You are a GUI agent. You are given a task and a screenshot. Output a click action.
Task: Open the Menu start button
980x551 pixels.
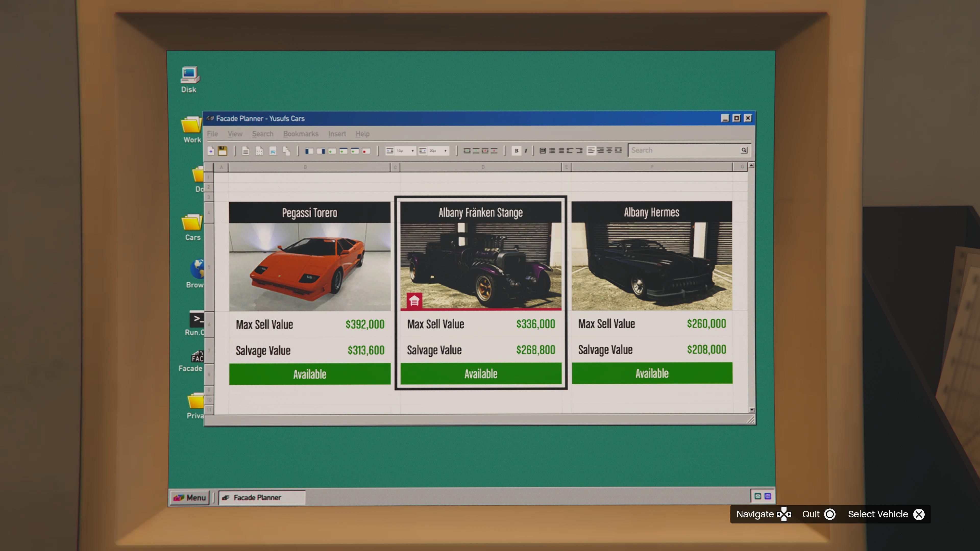[x=189, y=497]
